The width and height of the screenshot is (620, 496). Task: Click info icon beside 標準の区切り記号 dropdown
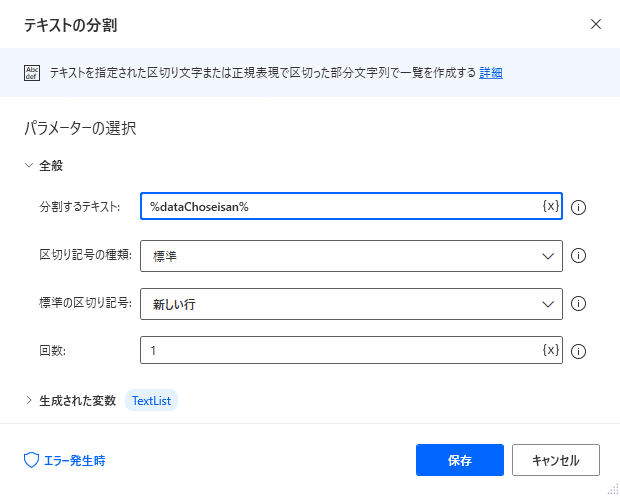tap(578, 304)
